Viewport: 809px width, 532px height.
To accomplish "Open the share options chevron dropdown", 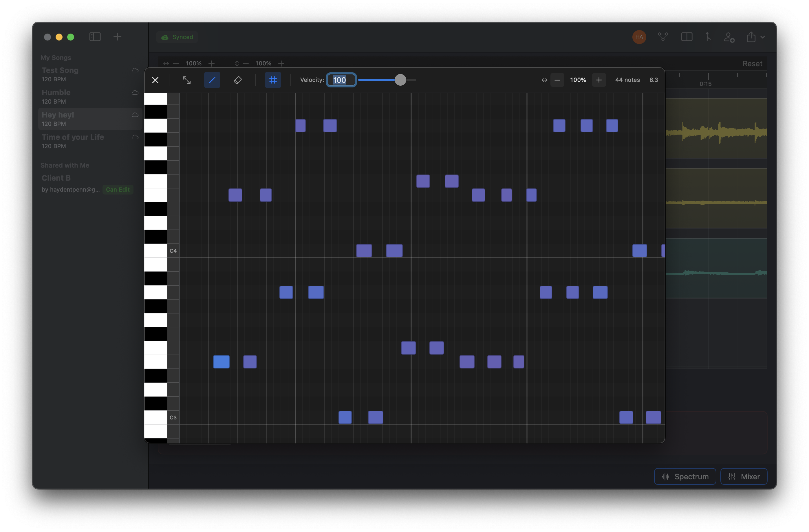I will 764,37.
